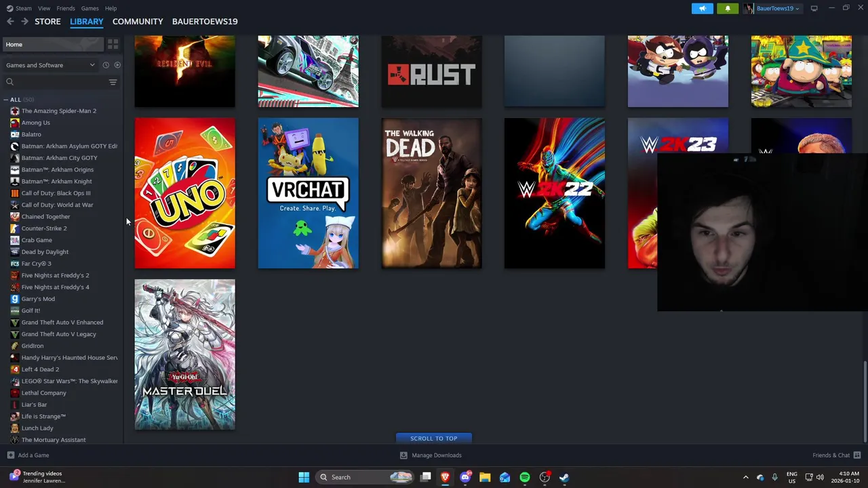The width and height of the screenshot is (868, 488).
Task: Open Manage Downloads
Action: 431,455
